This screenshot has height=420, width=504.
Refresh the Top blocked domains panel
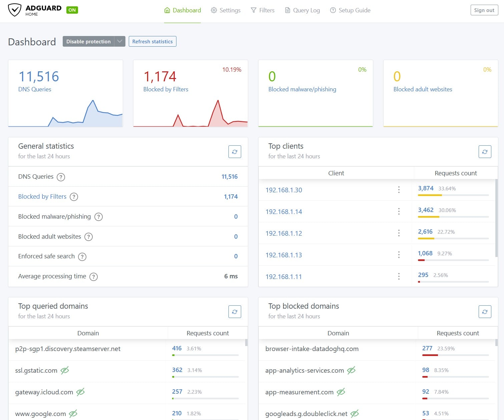[x=485, y=312]
